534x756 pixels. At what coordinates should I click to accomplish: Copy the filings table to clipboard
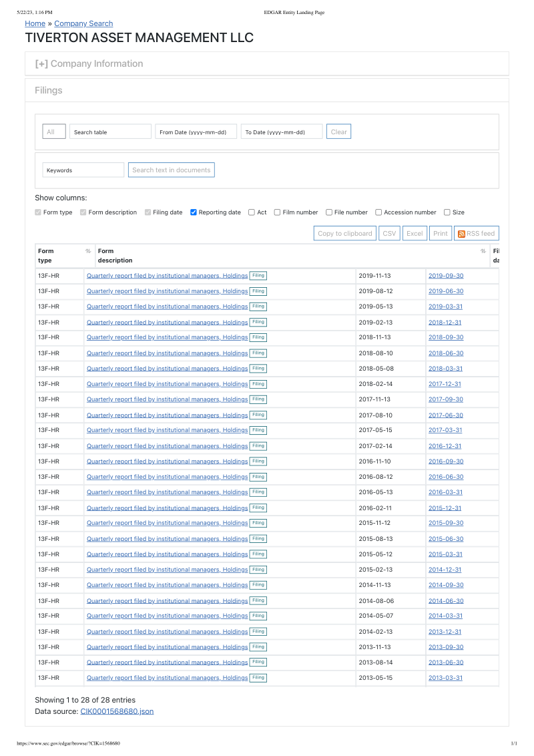coord(345,233)
